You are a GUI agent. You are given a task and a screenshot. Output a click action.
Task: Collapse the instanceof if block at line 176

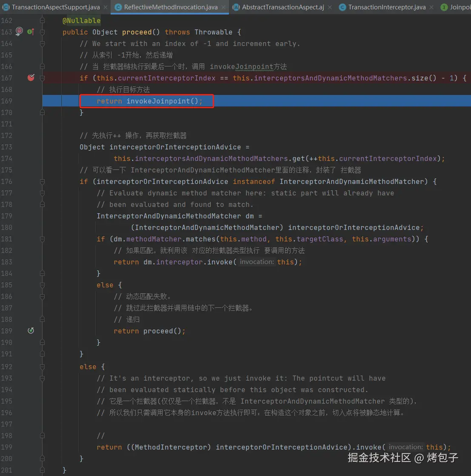(42, 181)
